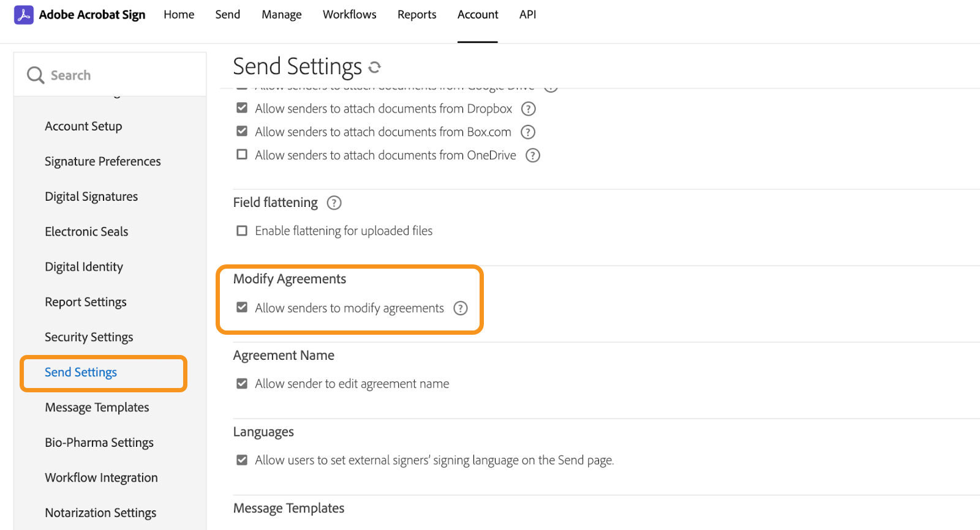
Task: Go to the Manage tab
Action: [281, 15]
